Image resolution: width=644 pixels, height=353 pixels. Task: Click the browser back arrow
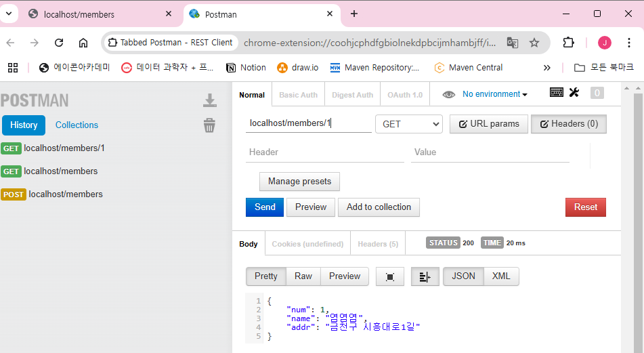(10, 43)
